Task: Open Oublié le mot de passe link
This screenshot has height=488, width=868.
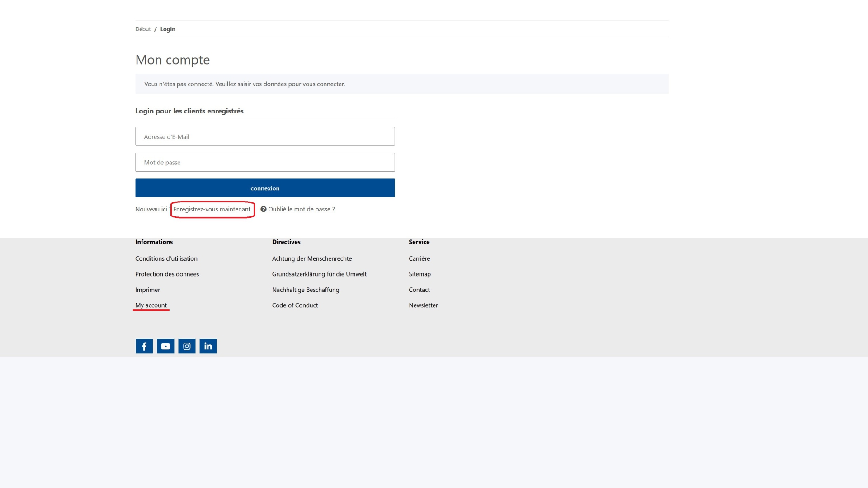Action: (x=301, y=209)
